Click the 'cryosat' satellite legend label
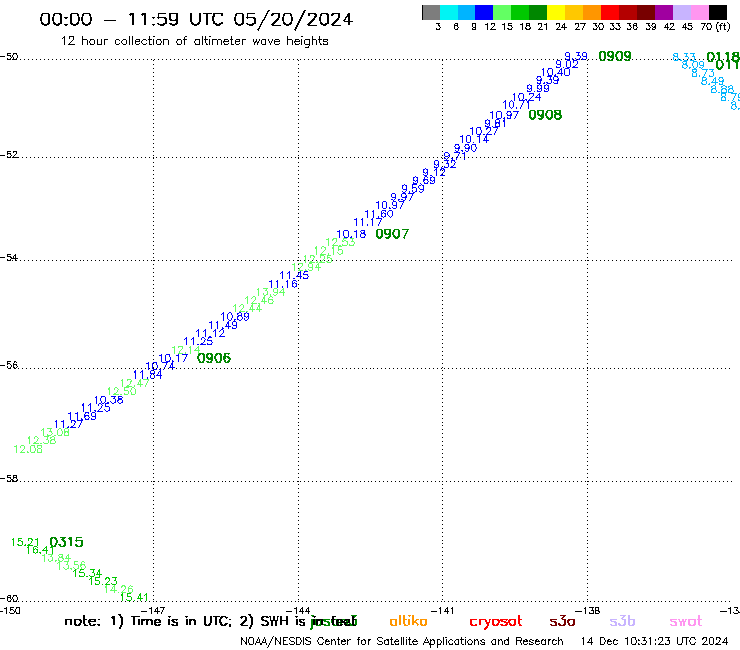The width and height of the screenshot is (740, 650). (496, 622)
